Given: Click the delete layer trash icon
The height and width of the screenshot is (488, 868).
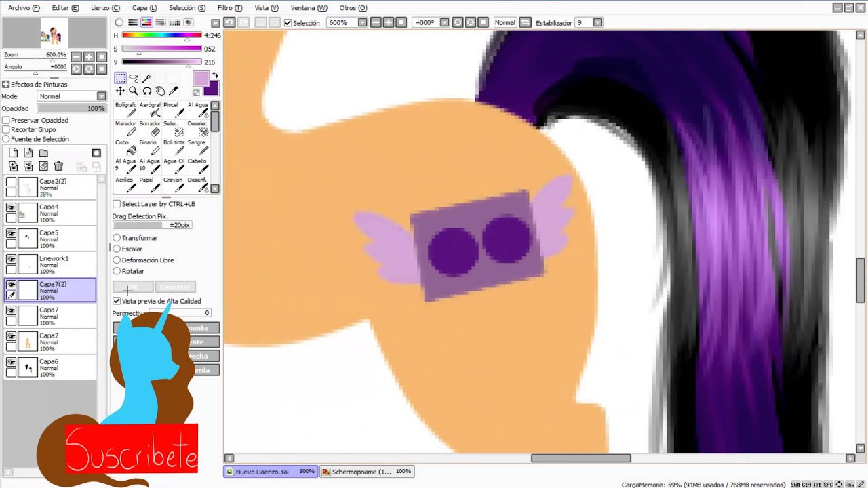Looking at the screenshot, I should (58, 166).
